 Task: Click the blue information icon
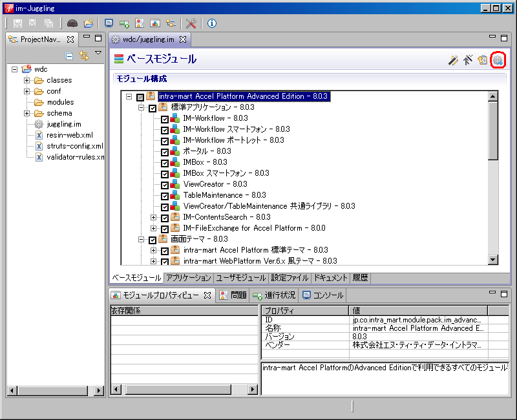point(212,23)
